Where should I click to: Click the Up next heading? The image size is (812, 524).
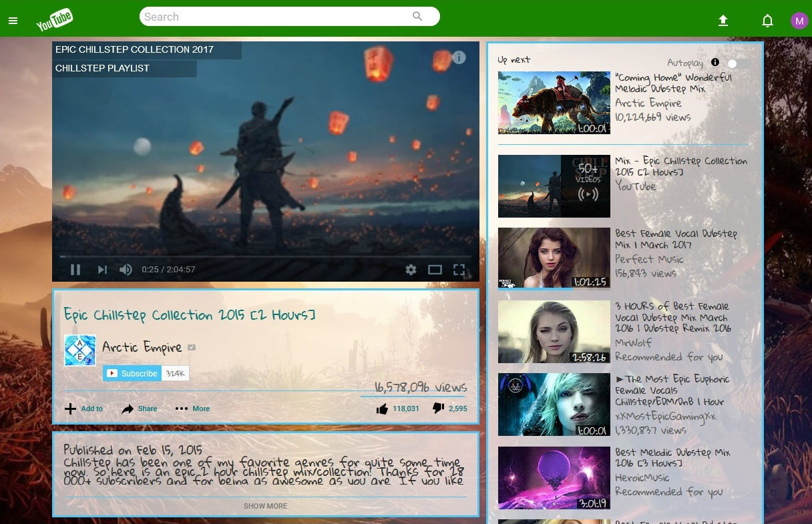click(x=514, y=59)
